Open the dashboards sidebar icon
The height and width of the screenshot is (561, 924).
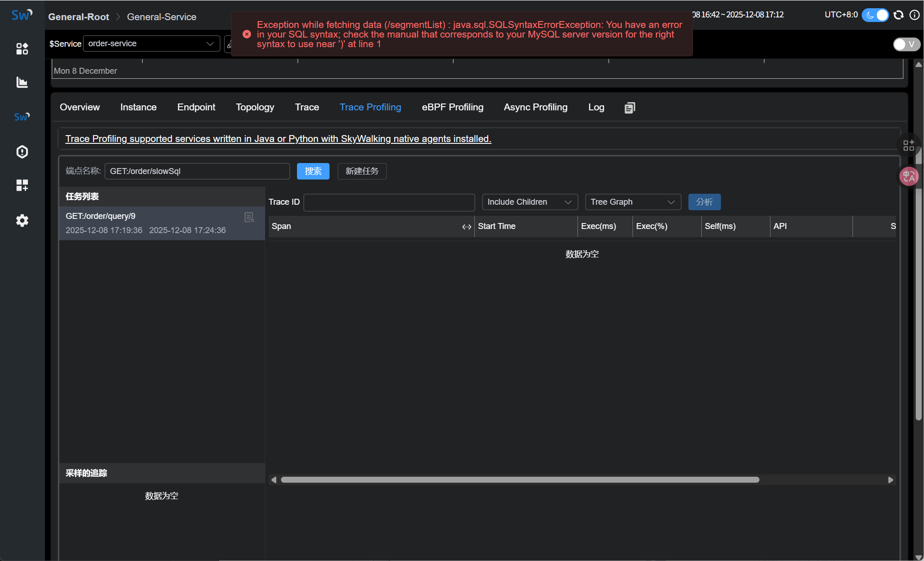[22, 49]
